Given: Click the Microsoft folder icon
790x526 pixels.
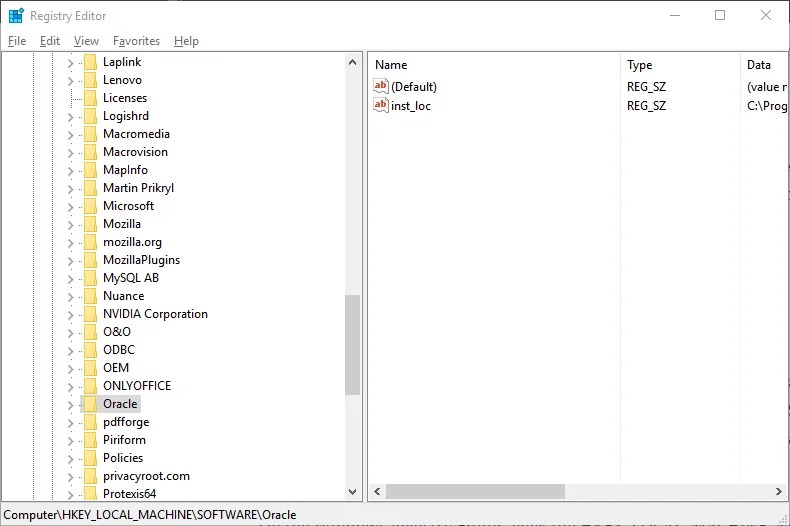Looking at the screenshot, I should point(90,206).
